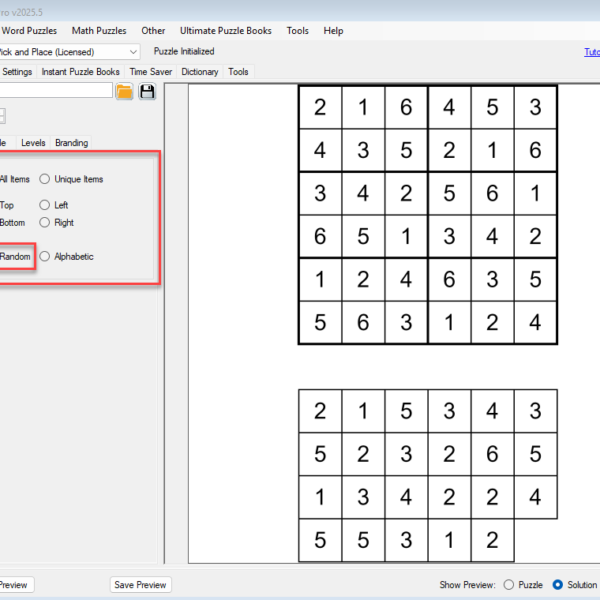Click the orange open folder icon

click(124, 92)
